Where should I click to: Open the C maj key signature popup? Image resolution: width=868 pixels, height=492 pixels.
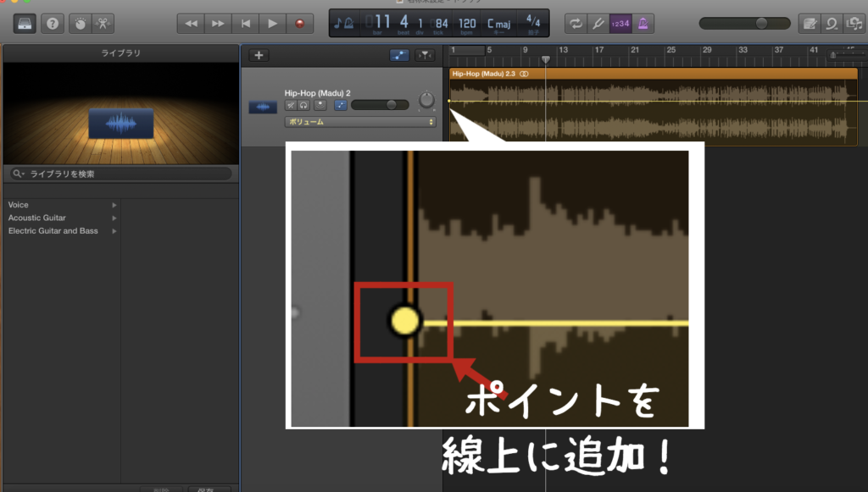(x=498, y=24)
